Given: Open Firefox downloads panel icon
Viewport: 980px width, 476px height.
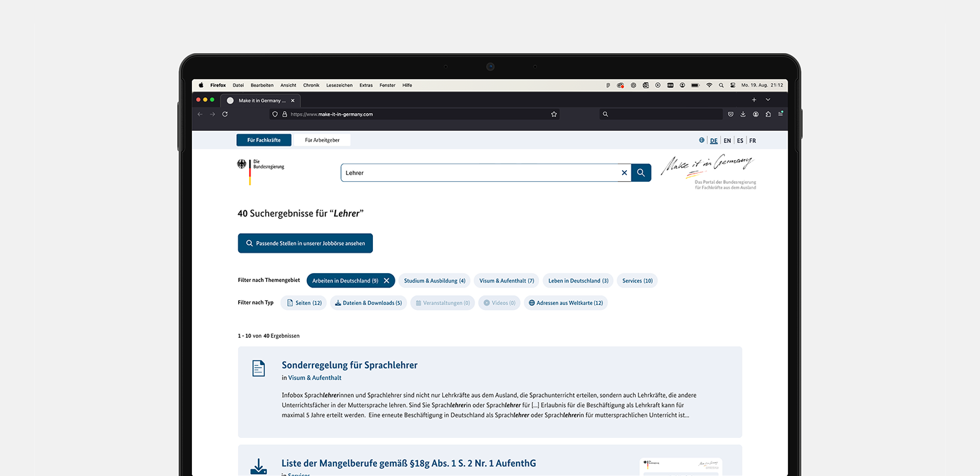Looking at the screenshot, I should click(x=743, y=114).
